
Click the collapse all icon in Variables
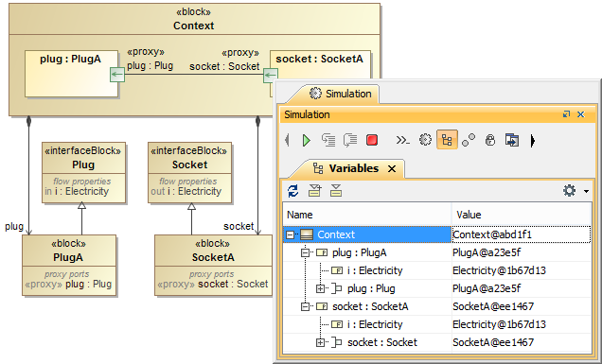click(x=336, y=190)
